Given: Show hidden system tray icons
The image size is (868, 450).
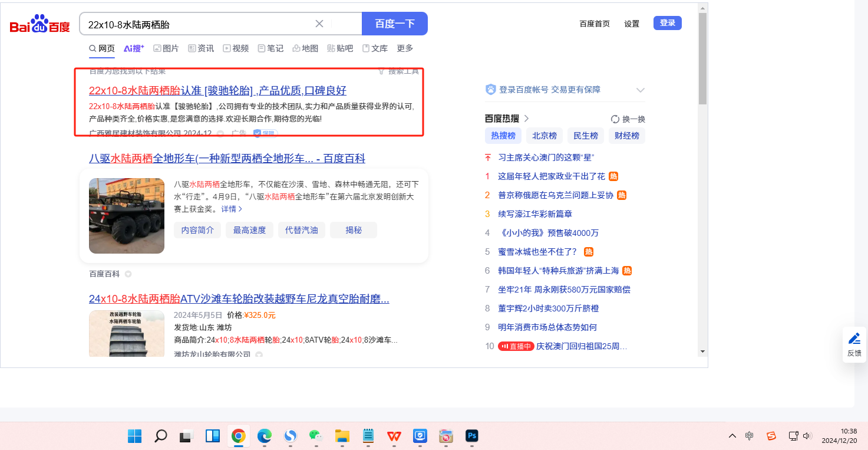Looking at the screenshot, I should (732, 436).
